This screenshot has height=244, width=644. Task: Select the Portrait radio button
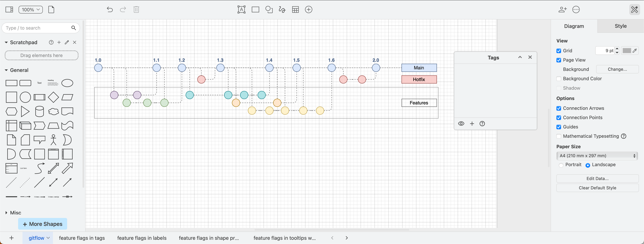click(x=561, y=165)
